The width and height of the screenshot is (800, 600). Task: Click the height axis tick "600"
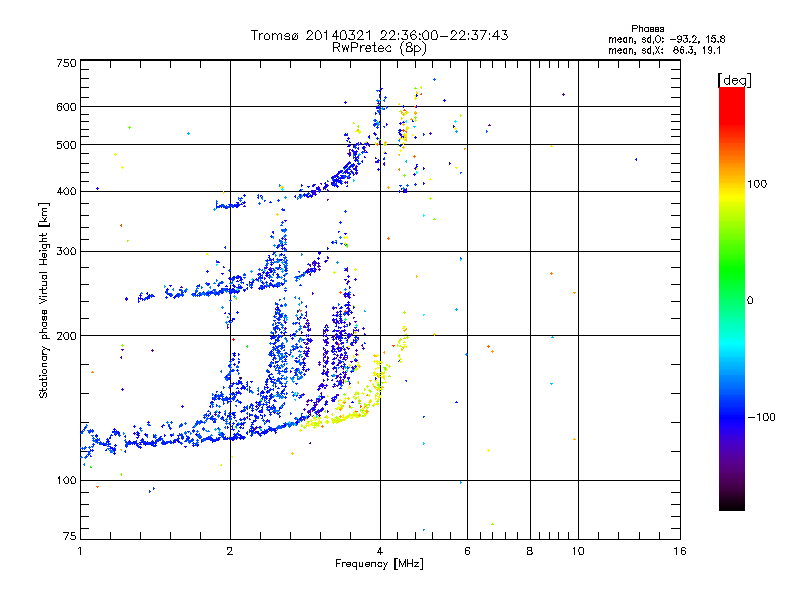66,107
